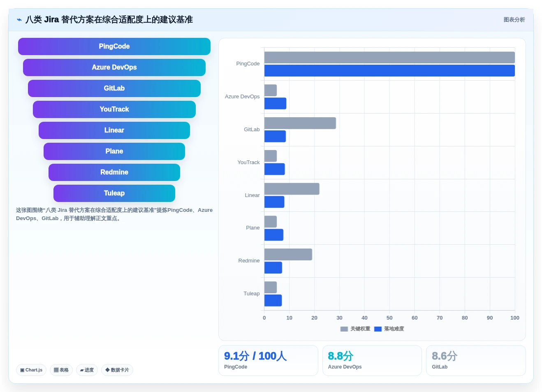
Task: Pick the Plane funnel bar
Action: 114,151
